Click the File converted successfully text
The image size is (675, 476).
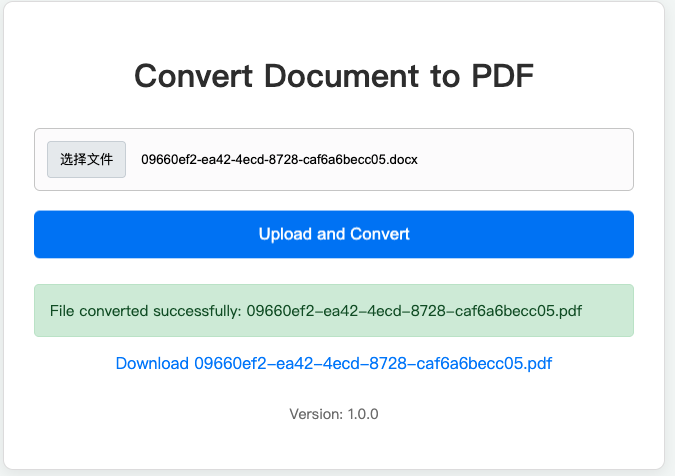(x=145, y=311)
